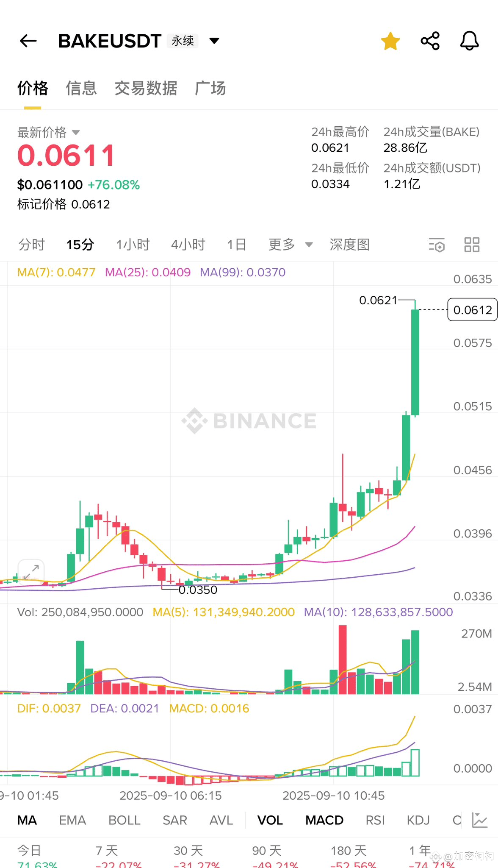
Task: Tap the 24h成交量 28.86亿 value
Action: pyautogui.click(x=405, y=147)
